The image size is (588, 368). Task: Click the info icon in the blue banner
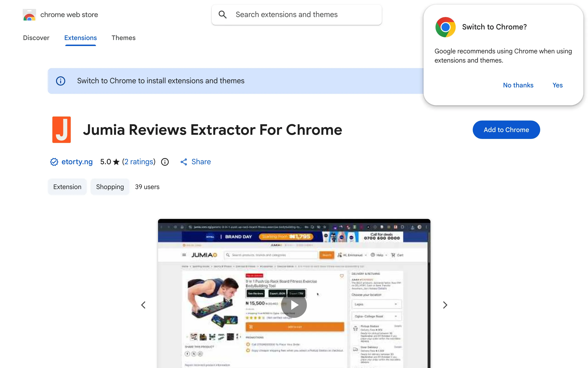tap(60, 81)
